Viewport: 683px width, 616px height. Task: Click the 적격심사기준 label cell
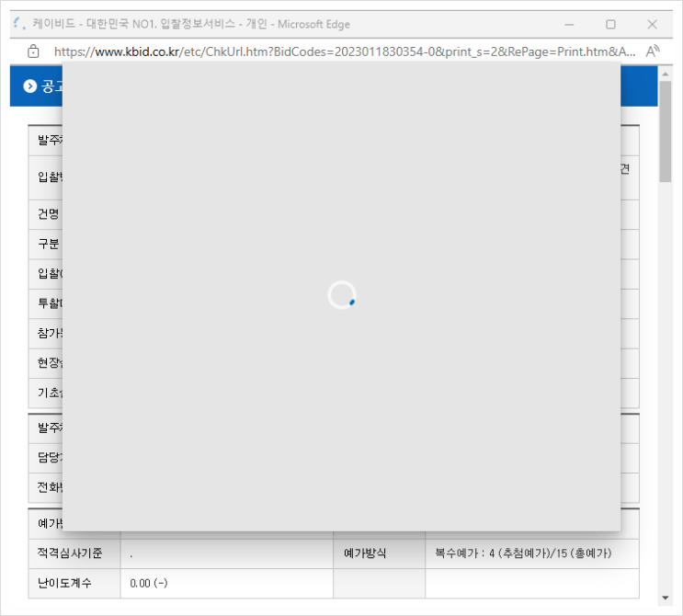click(x=74, y=553)
